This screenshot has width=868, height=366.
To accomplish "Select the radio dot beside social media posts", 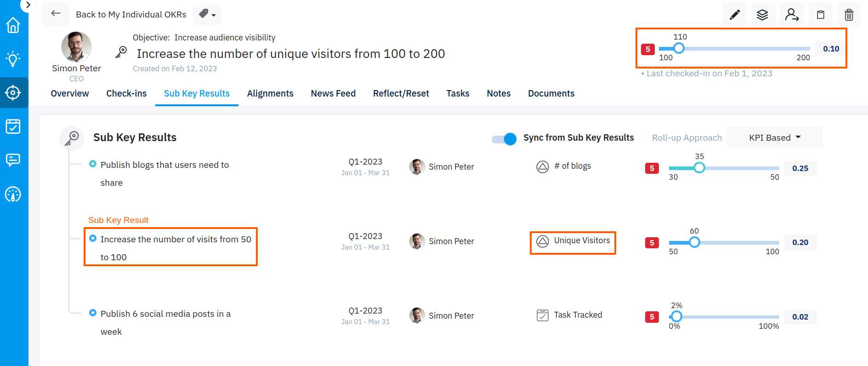I will [93, 313].
